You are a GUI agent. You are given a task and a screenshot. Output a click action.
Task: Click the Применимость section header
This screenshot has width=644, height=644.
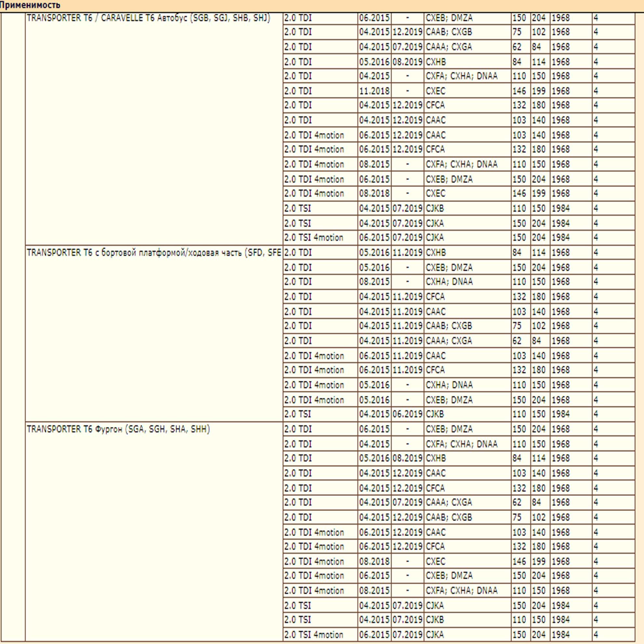click(x=30, y=5)
